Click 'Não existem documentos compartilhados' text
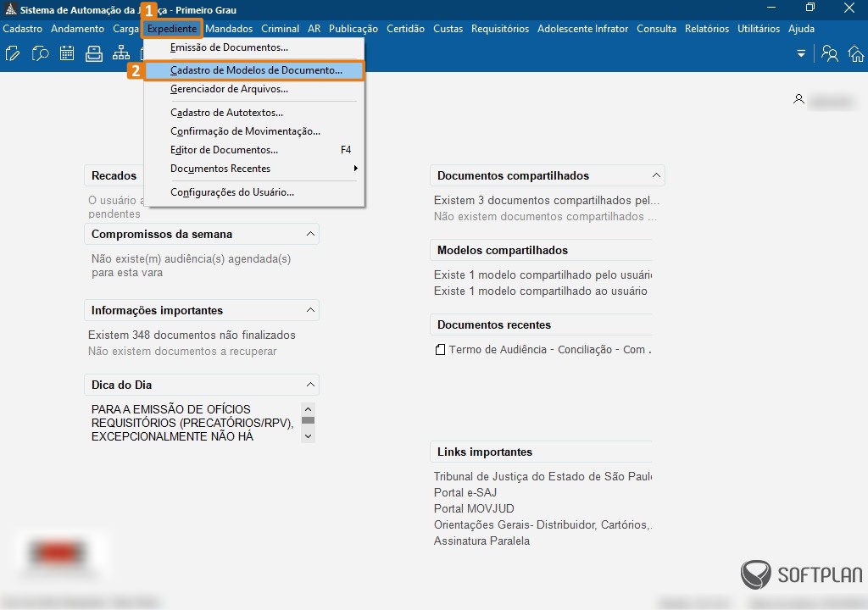This screenshot has width=868, height=610. [545, 216]
